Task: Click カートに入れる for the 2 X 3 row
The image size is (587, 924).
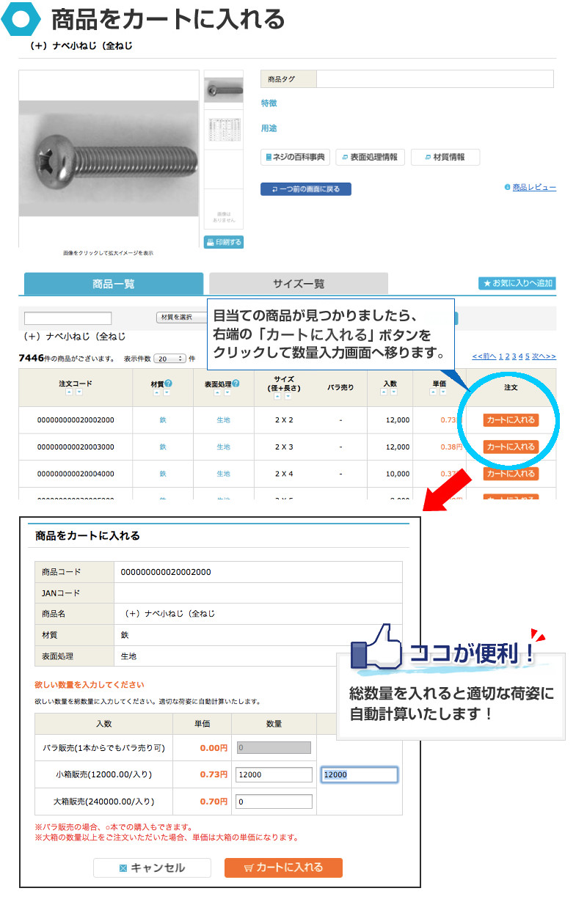Action: click(x=511, y=446)
